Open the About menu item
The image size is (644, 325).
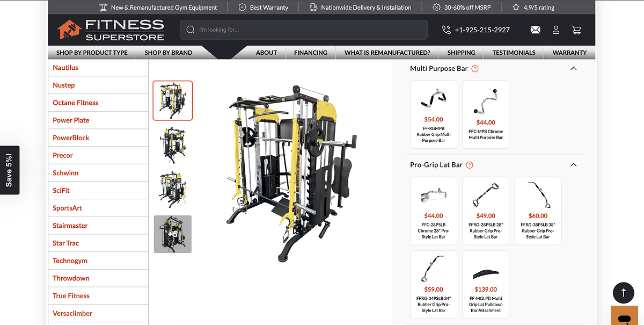[x=266, y=53]
